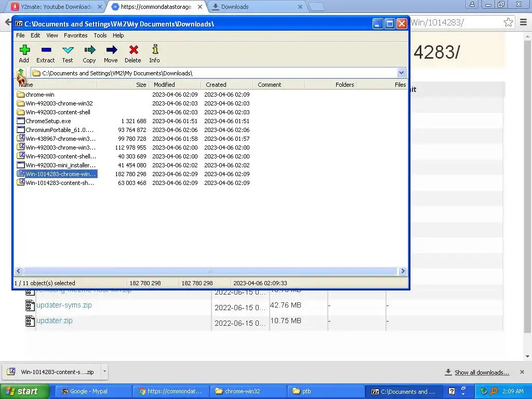This screenshot has width=532, height=399.
Task: Switch to commondatastorage browser tab
Action: (x=156, y=7)
